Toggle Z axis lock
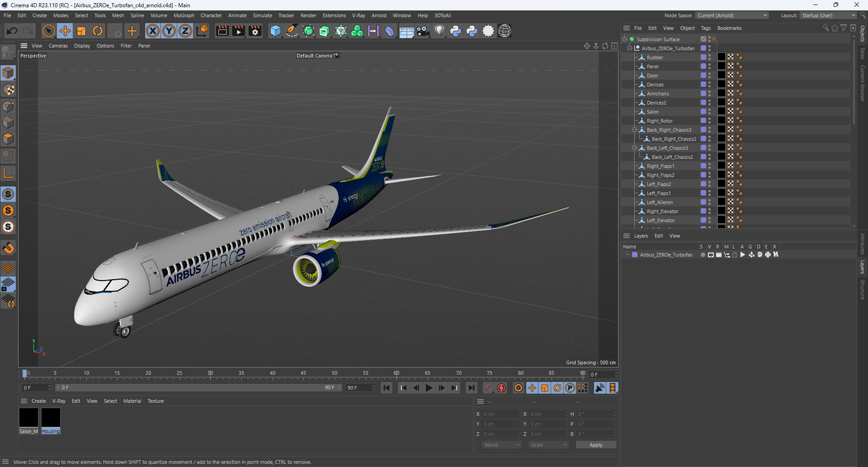Screen dimensions: 868x467 (185, 31)
